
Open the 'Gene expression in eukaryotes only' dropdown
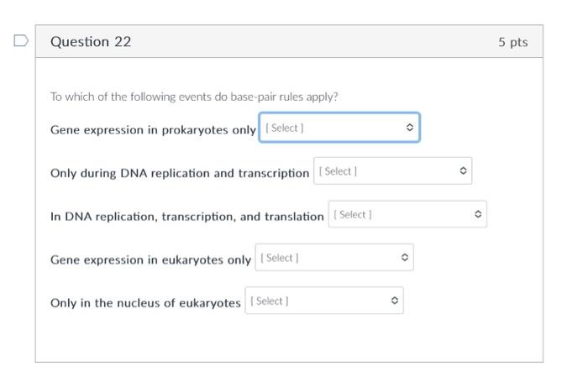[x=333, y=258]
